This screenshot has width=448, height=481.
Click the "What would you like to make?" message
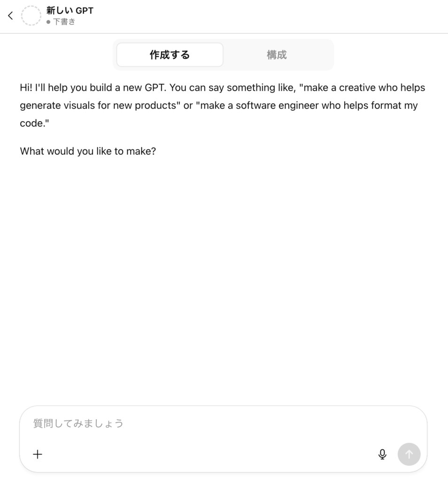click(88, 151)
